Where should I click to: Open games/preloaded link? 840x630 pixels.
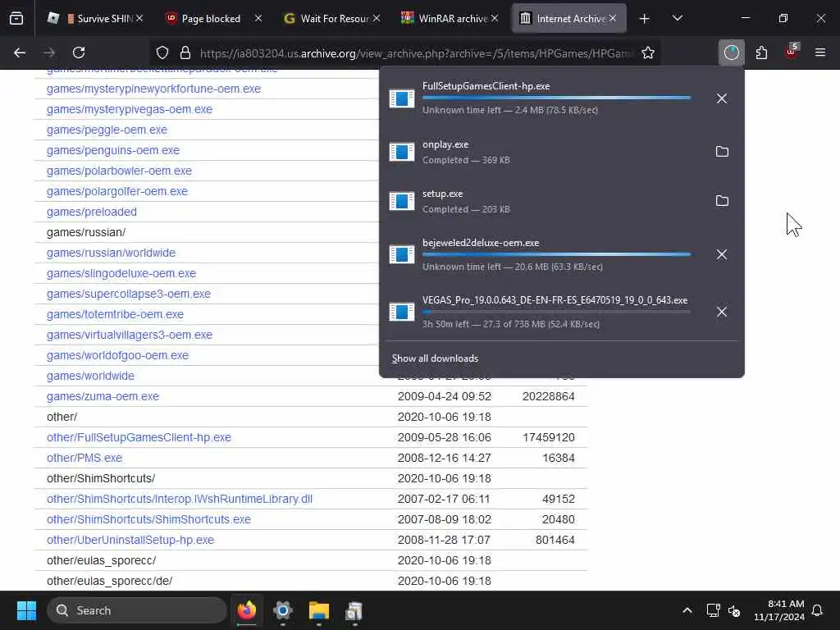click(92, 212)
